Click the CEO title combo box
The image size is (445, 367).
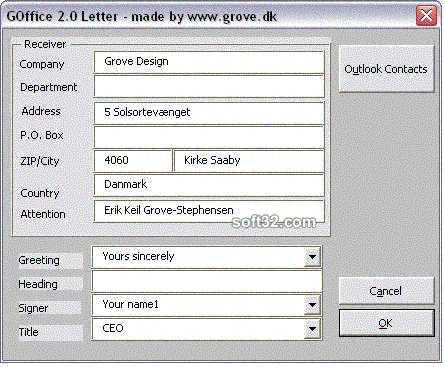(x=206, y=329)
